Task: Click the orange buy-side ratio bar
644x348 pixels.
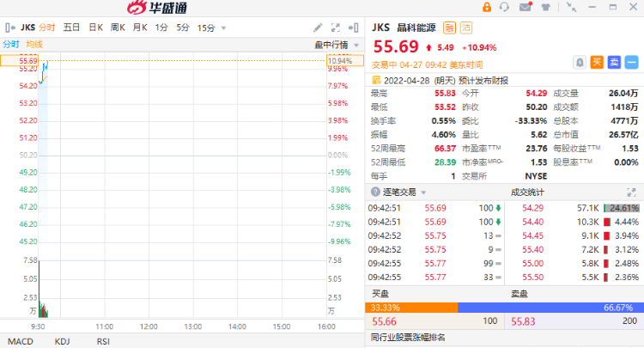Action: click(411, 307)
